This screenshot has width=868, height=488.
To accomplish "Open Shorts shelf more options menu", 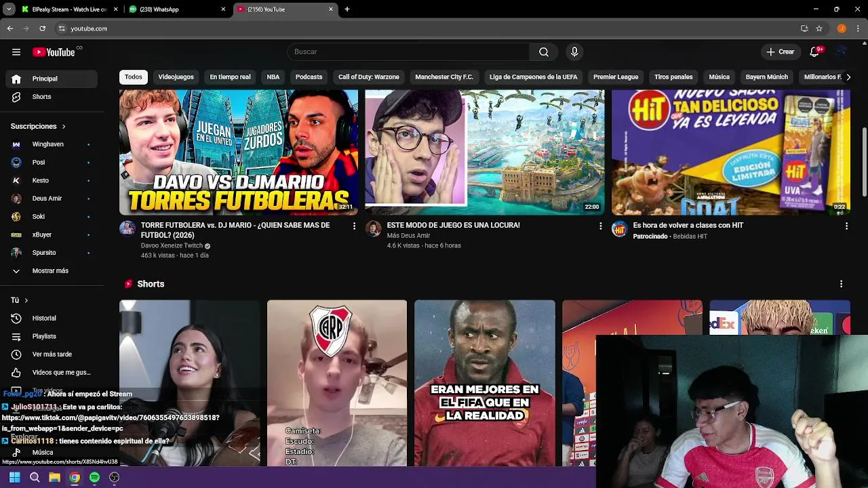I will pyautogui.click(x=841, y=284).
